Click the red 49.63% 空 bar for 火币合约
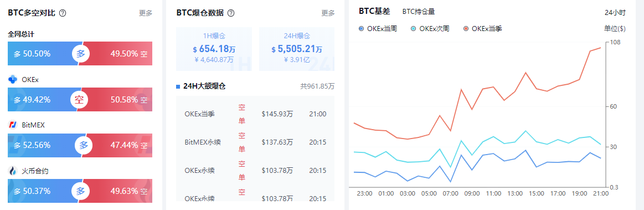Image resolution: width=644 pixels, height=210 pixels. (x=115, y=191)
